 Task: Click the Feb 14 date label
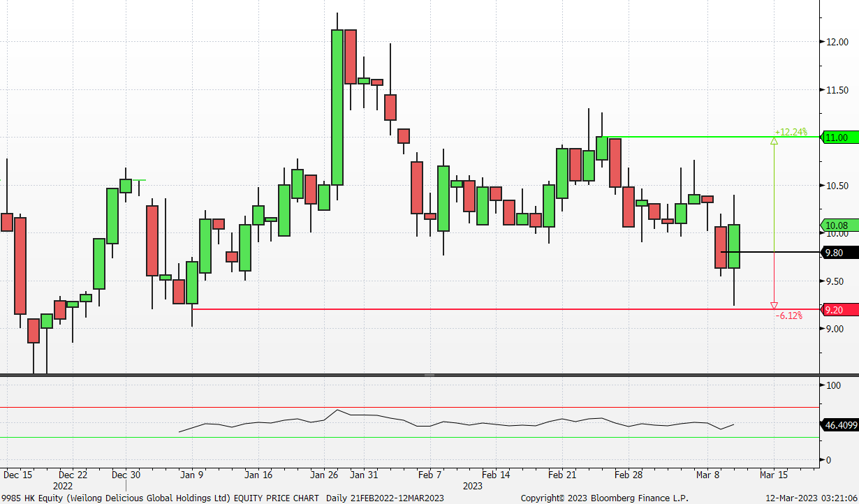pyautogui.click(x=497, y=475)
